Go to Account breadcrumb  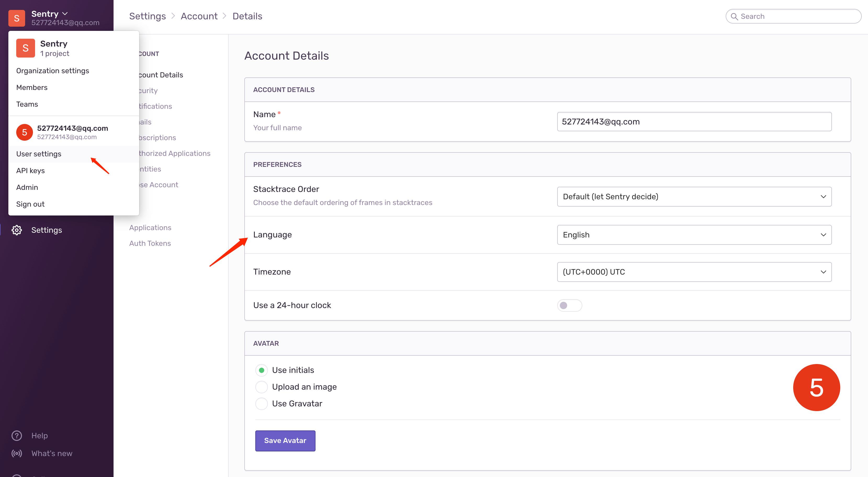(199, 16)
